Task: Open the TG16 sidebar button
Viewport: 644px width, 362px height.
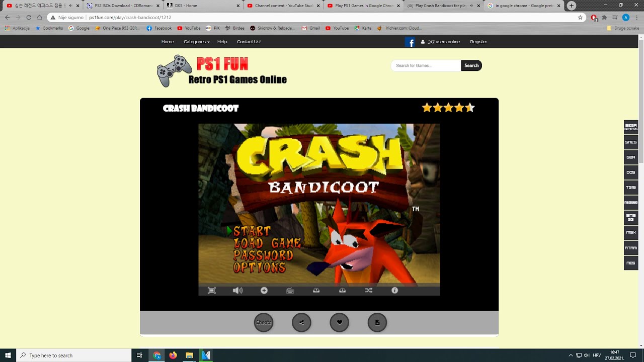Action: [x=631, y=187]
